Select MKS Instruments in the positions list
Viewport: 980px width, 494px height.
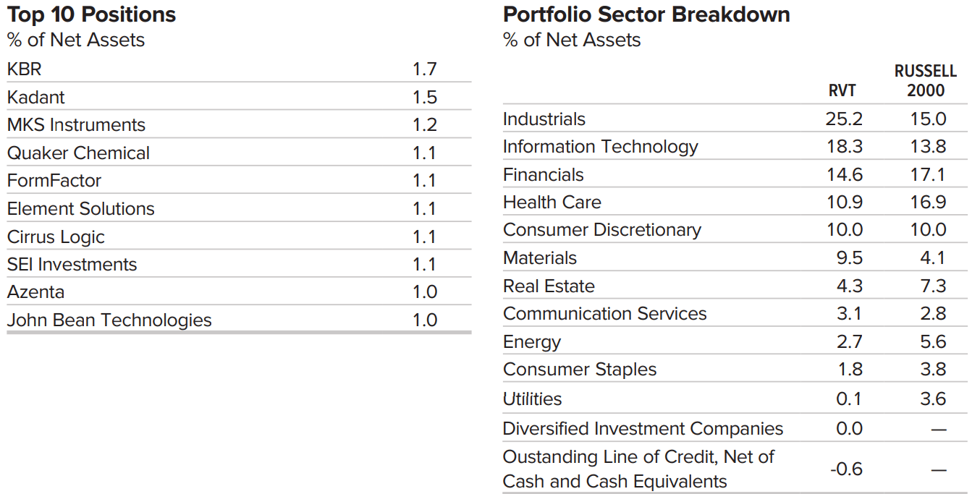coord(76,125)
